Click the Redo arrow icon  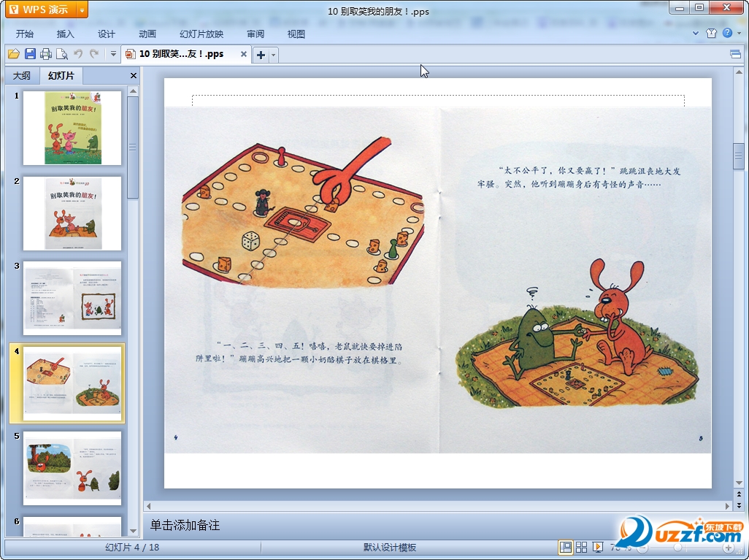[94, 54]
